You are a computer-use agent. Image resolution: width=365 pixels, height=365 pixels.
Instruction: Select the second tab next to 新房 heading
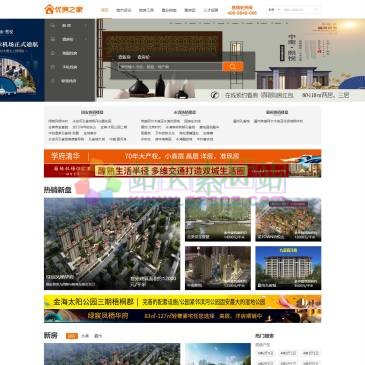tap(85, 336)
